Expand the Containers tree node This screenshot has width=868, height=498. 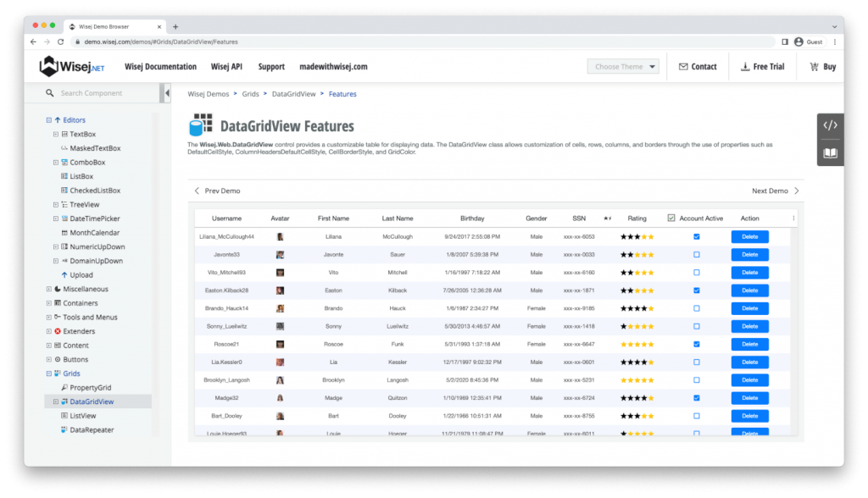(48, 303)
